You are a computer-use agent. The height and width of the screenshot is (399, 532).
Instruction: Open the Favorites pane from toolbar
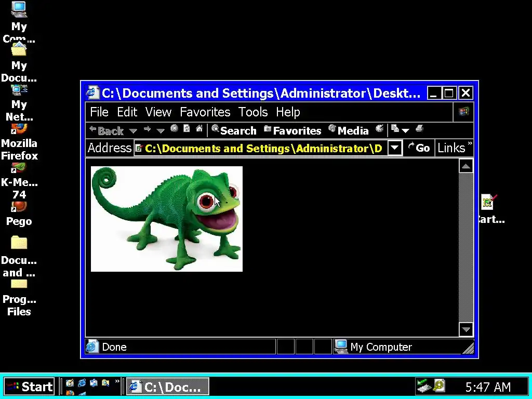tap(292, 130)
